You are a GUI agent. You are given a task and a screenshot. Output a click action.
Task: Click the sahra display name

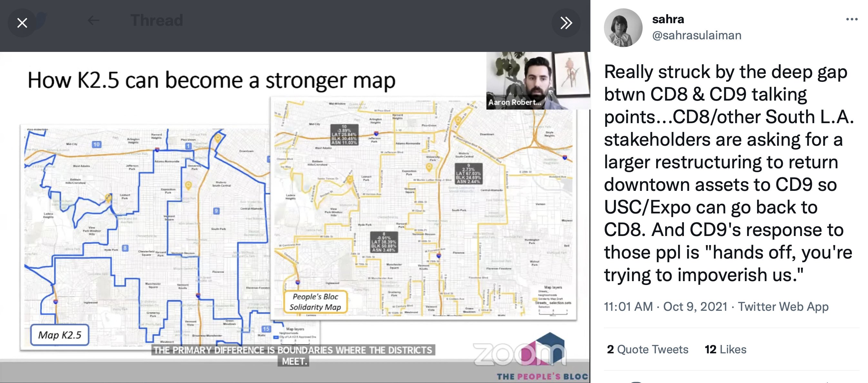tap(668, 19)
